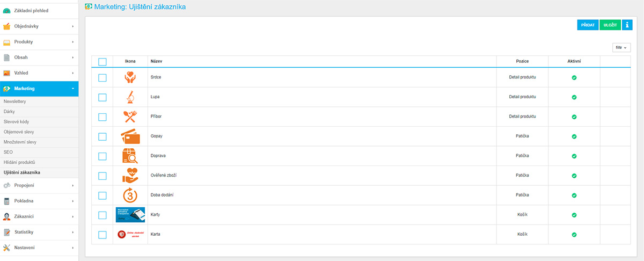The width and height of the screenshot is (644, 261).
Task: Tick the checkbox for the Srdce row
Action: pos(103,78)
